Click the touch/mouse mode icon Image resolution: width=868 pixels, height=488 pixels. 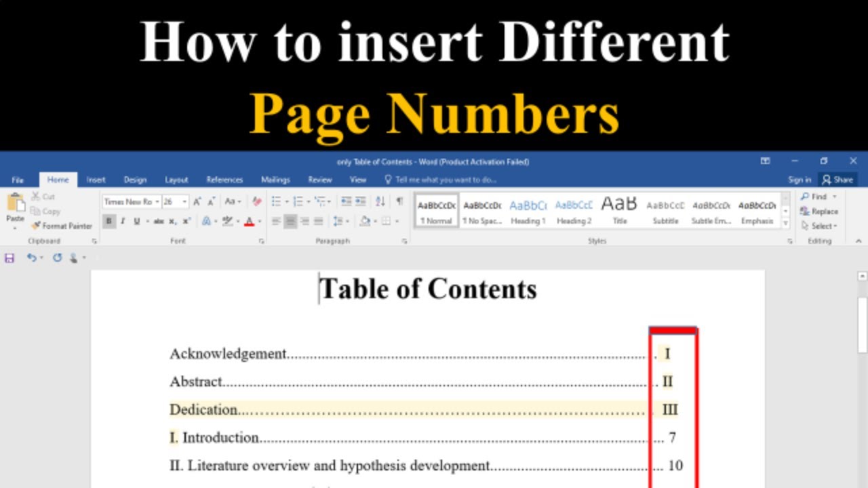pyautogui.click(x=74, y=258)
